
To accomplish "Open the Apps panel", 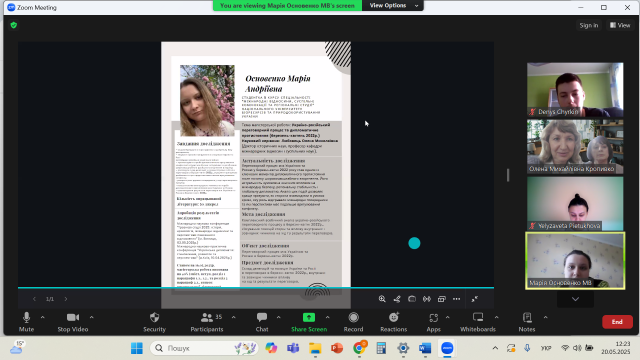I will click(x=433, y=322).
